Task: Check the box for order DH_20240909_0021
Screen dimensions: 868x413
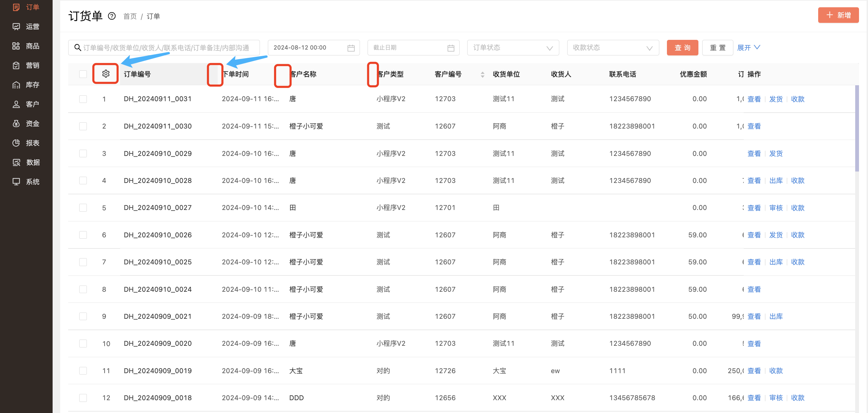Action: click(x=83, y=316)
